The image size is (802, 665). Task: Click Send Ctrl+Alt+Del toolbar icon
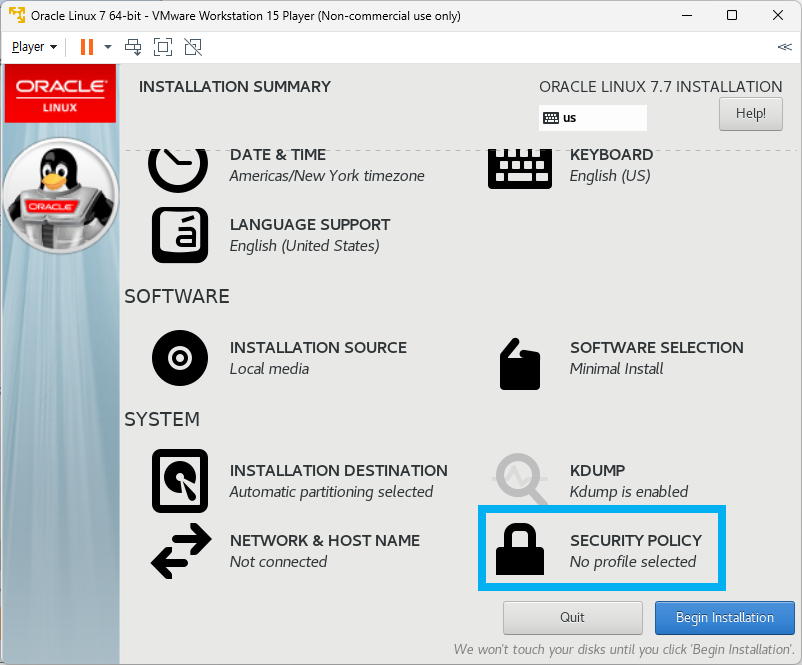[133, 47]
